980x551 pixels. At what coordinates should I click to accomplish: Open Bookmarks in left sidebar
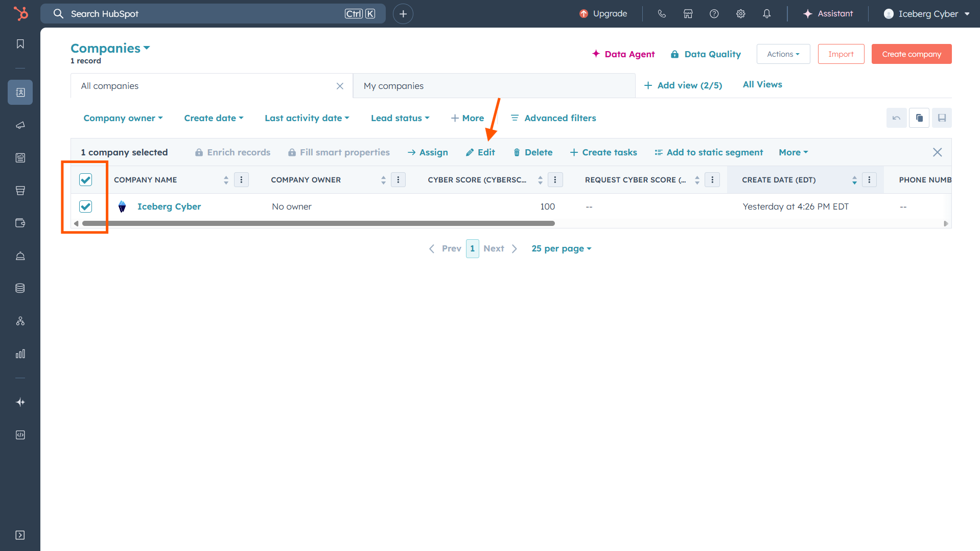click(x=20, y=44)
